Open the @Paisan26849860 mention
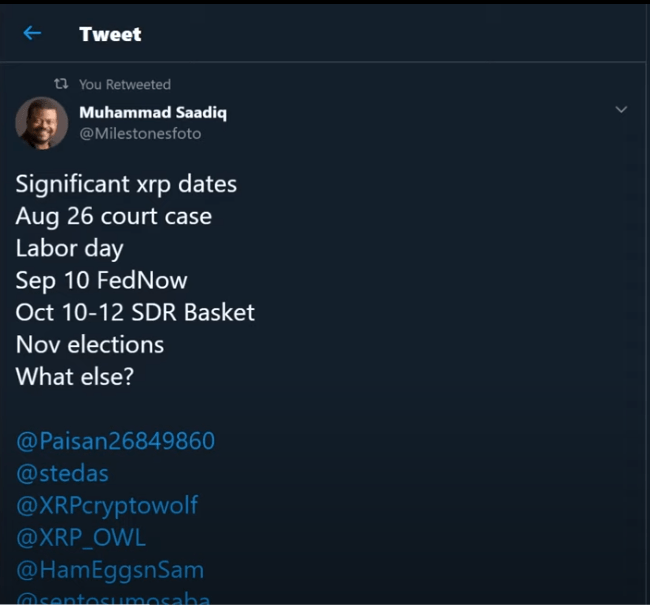 click(x=115, y=441)
